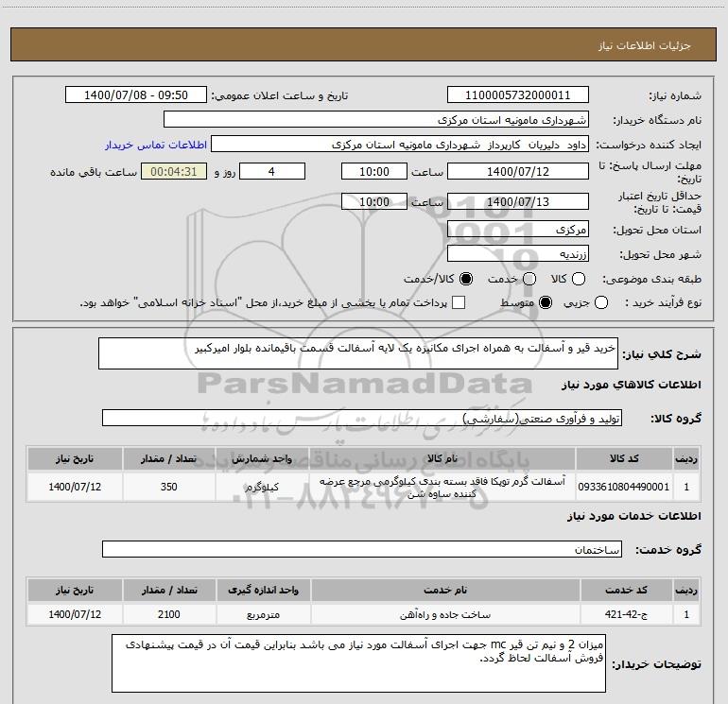Click the goods name cell آسفالت گرم توپکا

point(442,487)
